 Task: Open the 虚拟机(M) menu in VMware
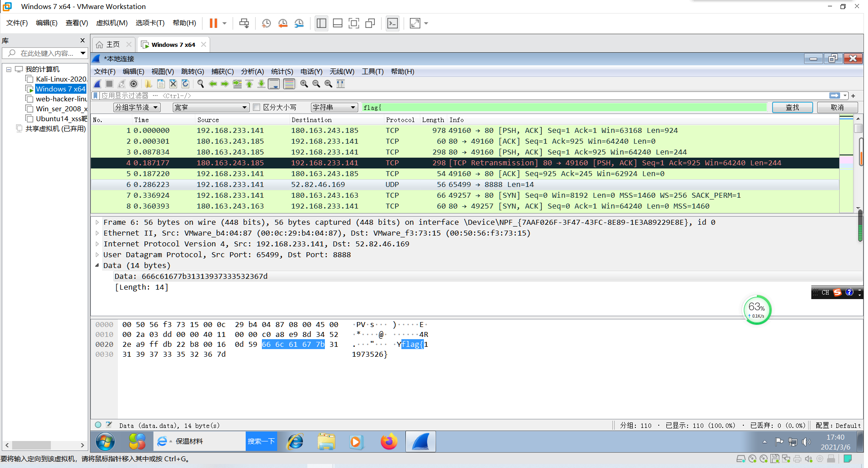112,23
